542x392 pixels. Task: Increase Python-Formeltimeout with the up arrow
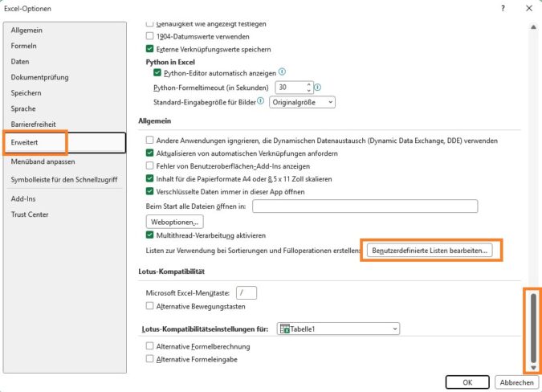point(308,84)
